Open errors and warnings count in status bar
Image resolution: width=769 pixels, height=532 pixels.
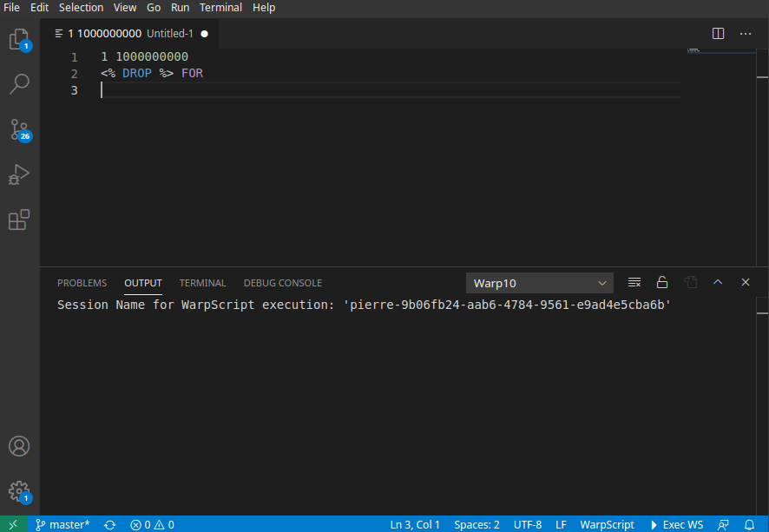152,524
